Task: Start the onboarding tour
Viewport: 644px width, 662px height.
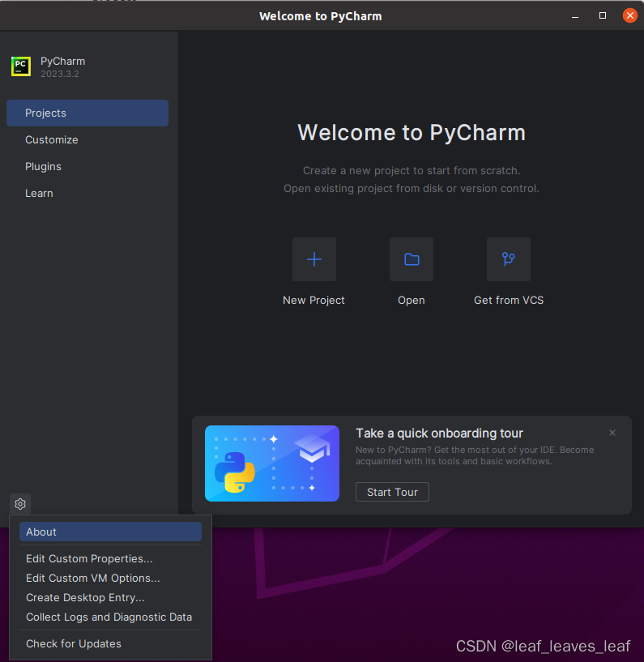Action: (x=393, y=493)
